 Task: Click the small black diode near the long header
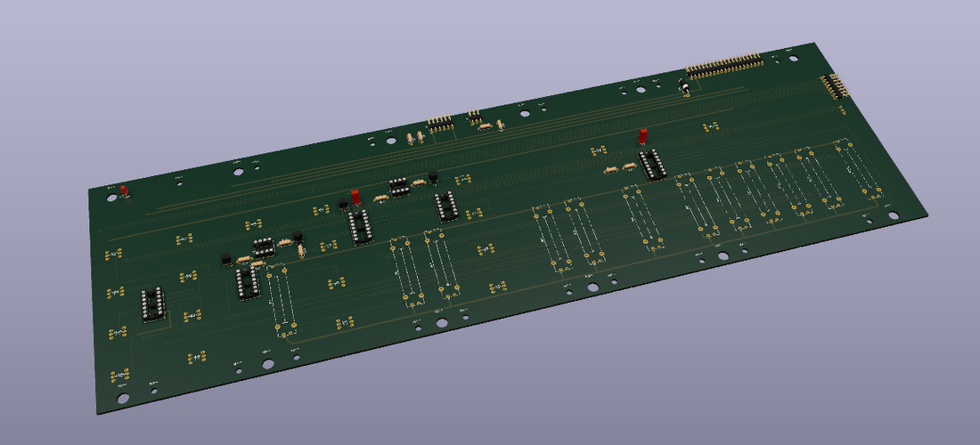(x=684, y=86)
